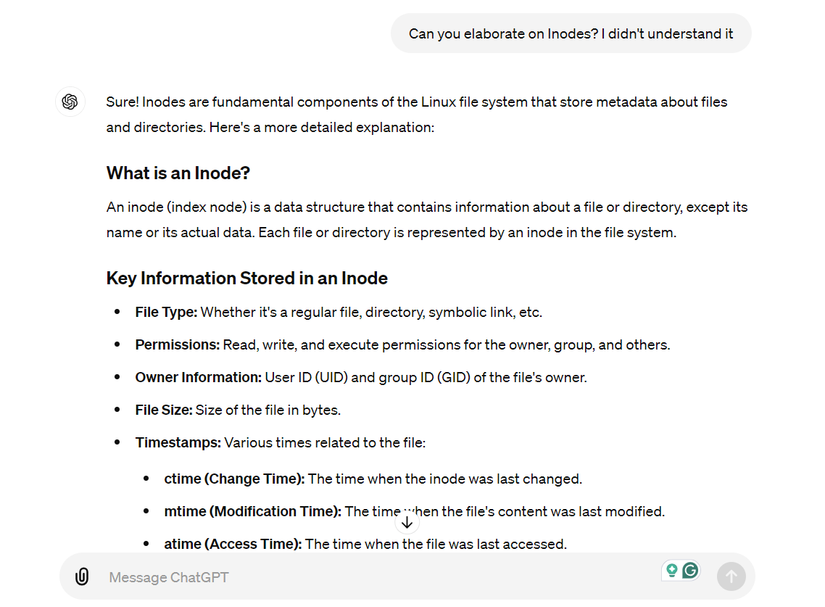Click the 'An inode (index node) is a data structure' paragraph
Image resolution: width=825 pixels, height=607 pixels.
click(427, 220)
